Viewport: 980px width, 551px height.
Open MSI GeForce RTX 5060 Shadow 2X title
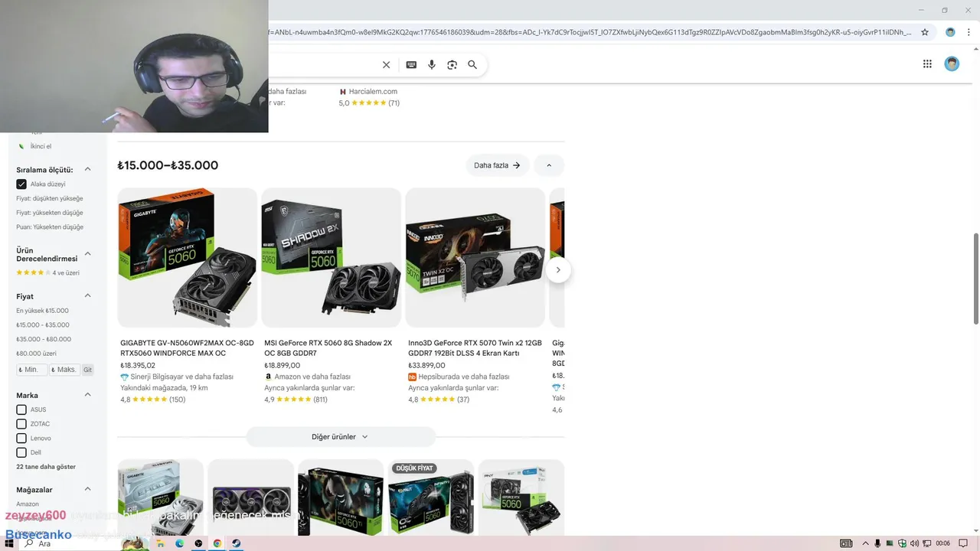click(328, 348)
